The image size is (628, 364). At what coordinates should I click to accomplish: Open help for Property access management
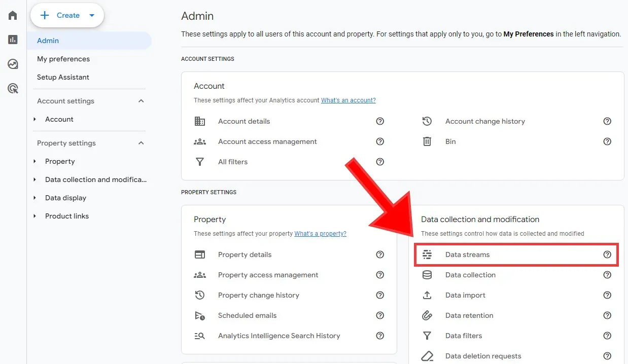[x=380, y=275]
